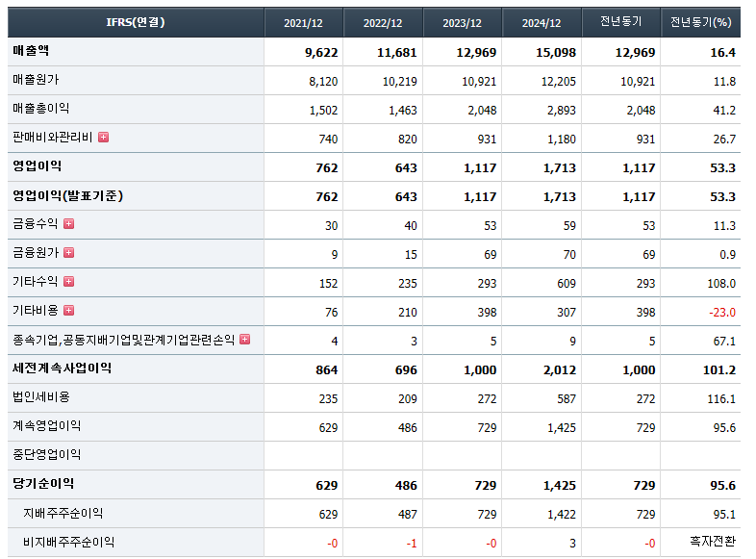
Task: Select the 당기순이익 row label
Action: tap(43, 484)
